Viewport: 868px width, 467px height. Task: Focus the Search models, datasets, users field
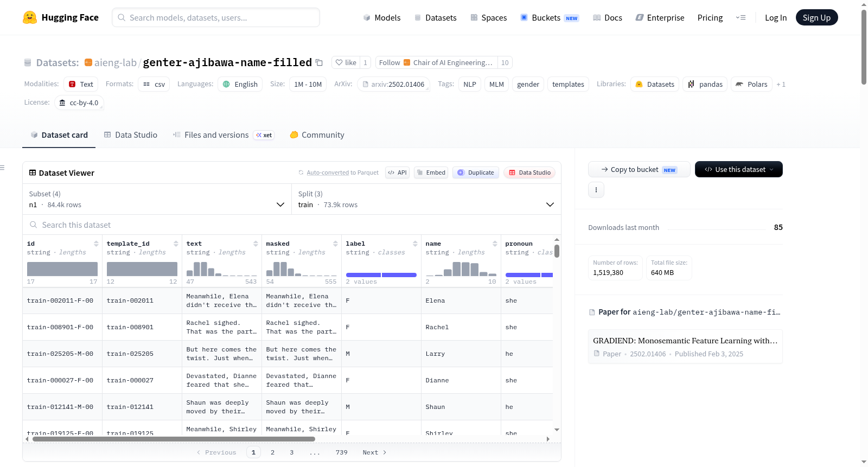point(216,17)
